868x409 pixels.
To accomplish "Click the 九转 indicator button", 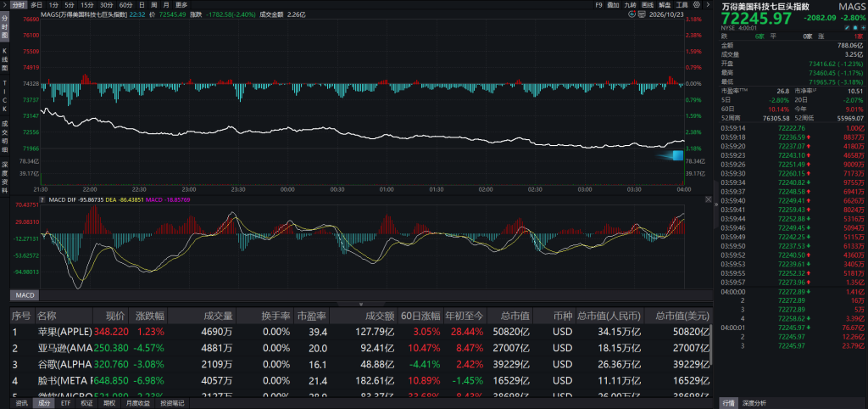I will point(631,4).
